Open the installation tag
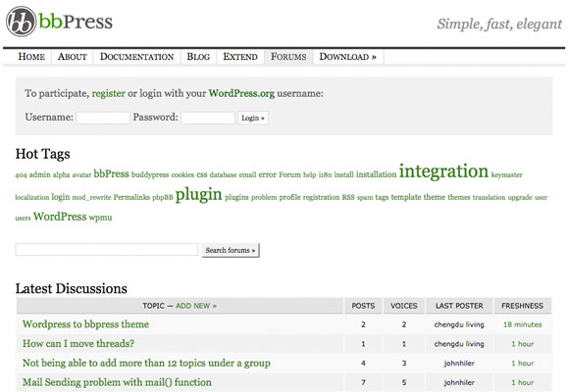569x392 pixels. tap(377, 174)
